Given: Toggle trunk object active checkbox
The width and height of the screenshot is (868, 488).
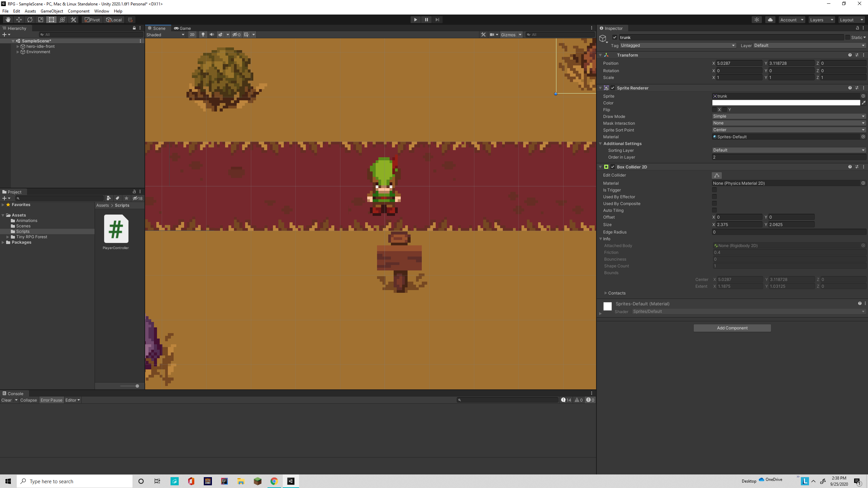Looking at the screenshot, I should pyautogui.click(x=615, y=38).
